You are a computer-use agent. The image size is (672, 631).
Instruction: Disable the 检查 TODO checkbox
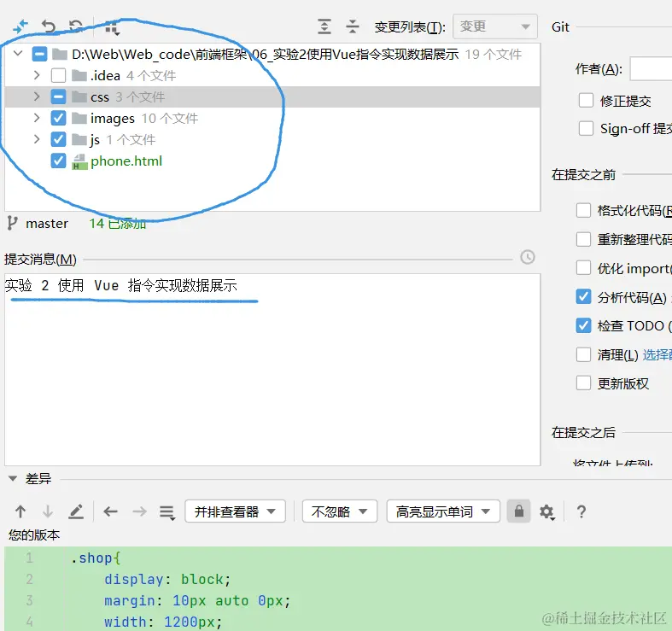click(x=583, y=326)
